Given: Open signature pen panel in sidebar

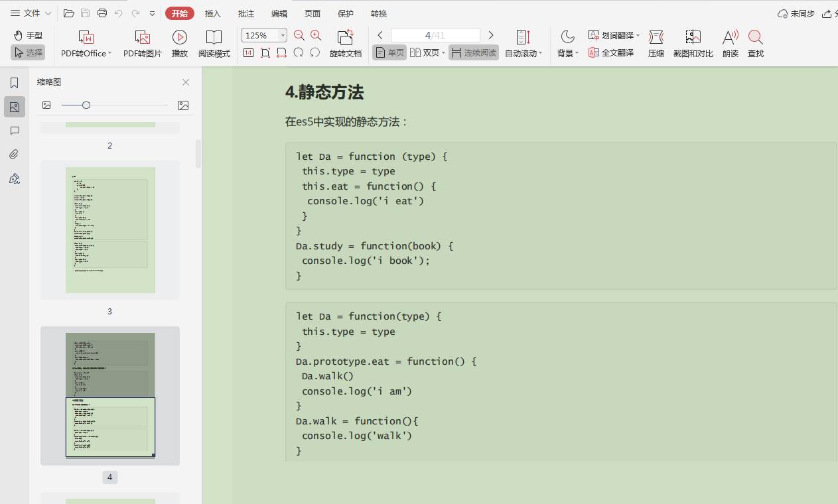Looking at the screenshot, I should tap(15, 178).
